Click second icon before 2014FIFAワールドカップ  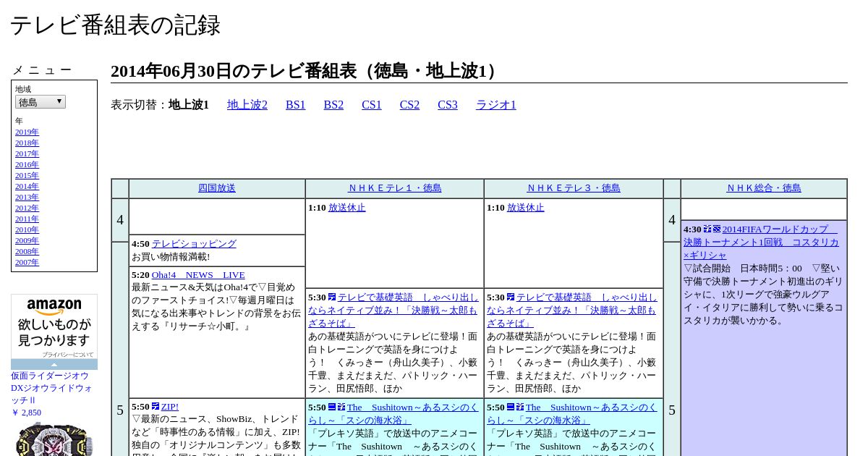pos(717,229)
